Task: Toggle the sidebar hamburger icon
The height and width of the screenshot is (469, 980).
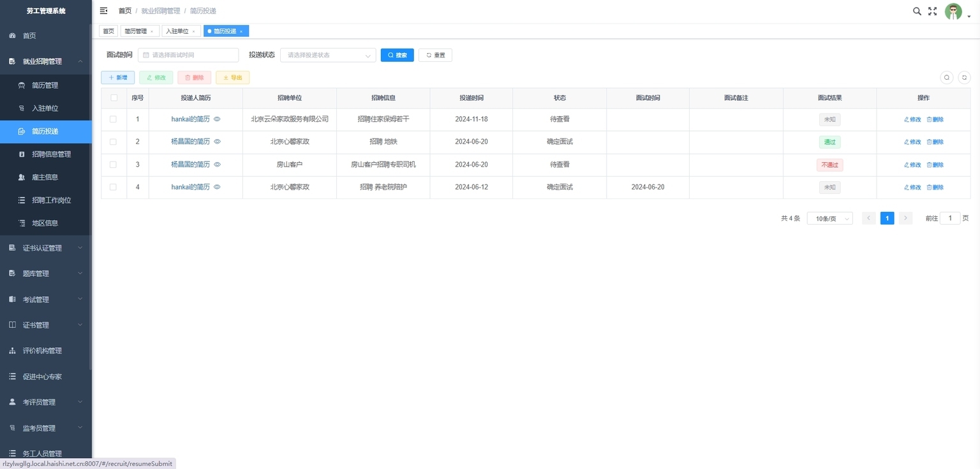Action: (104, 11)
